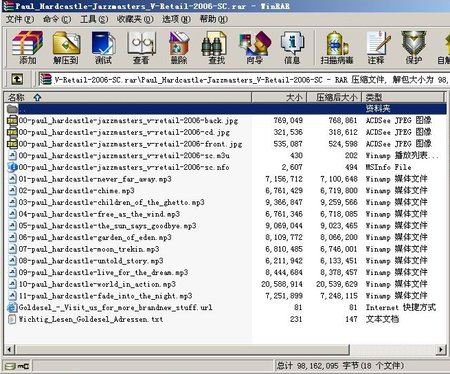Click the JPEG icon of back.jpg file
Screen dimensions: 450x374
pos(12,120)
